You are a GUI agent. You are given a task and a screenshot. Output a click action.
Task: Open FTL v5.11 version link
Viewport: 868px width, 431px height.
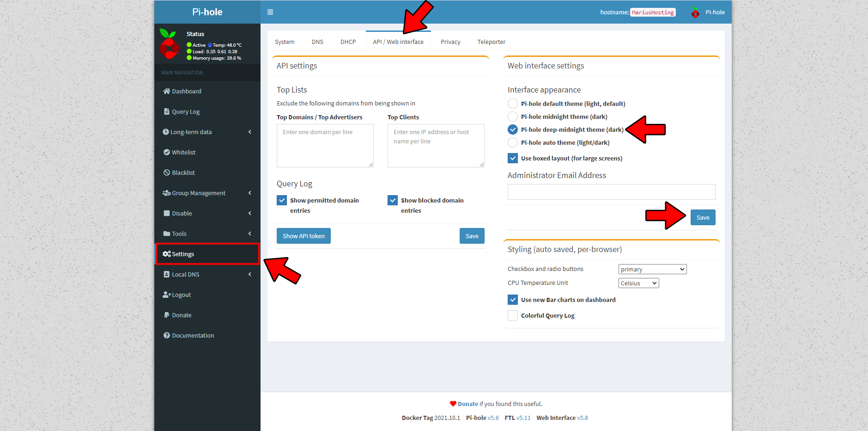click(523, 418)
